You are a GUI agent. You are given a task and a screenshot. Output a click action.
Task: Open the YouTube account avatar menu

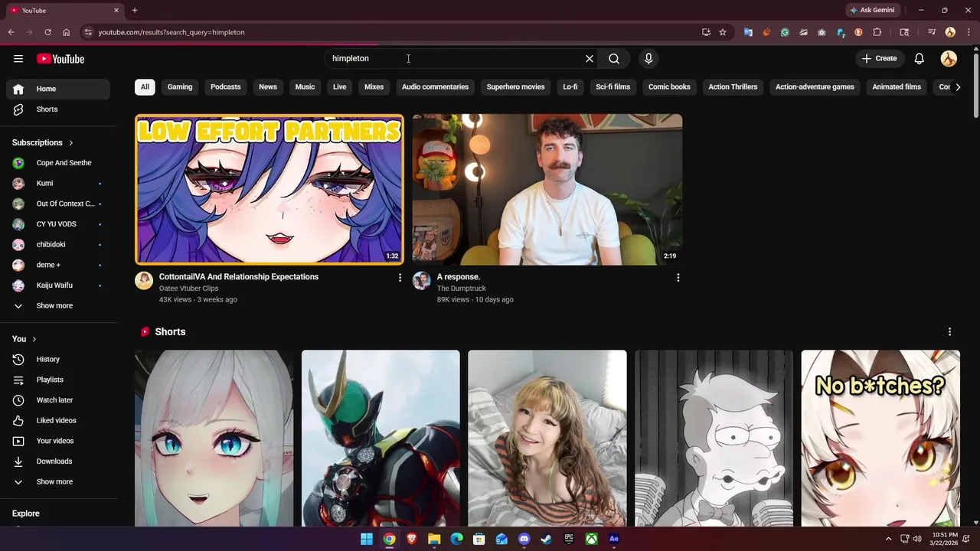tap(949, 58)
